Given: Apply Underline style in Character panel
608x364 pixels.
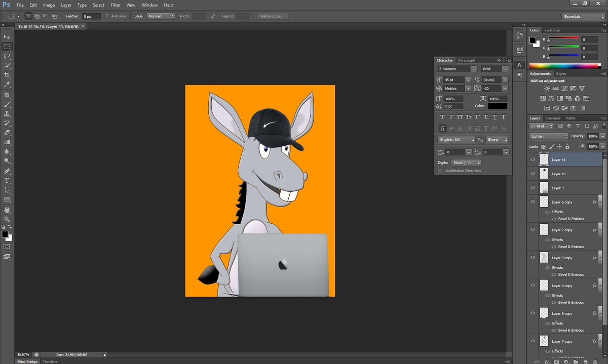Looking at the screenshot, I should tap(495, 116).
